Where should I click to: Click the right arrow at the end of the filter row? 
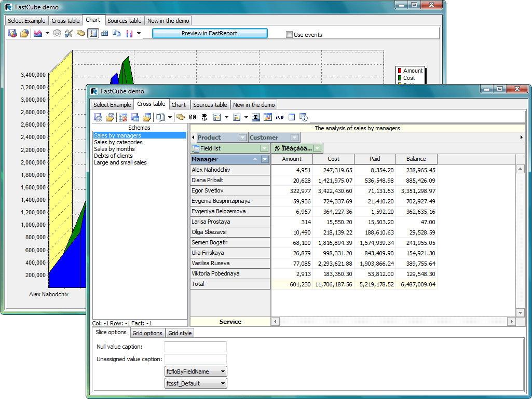coord(521,137)
